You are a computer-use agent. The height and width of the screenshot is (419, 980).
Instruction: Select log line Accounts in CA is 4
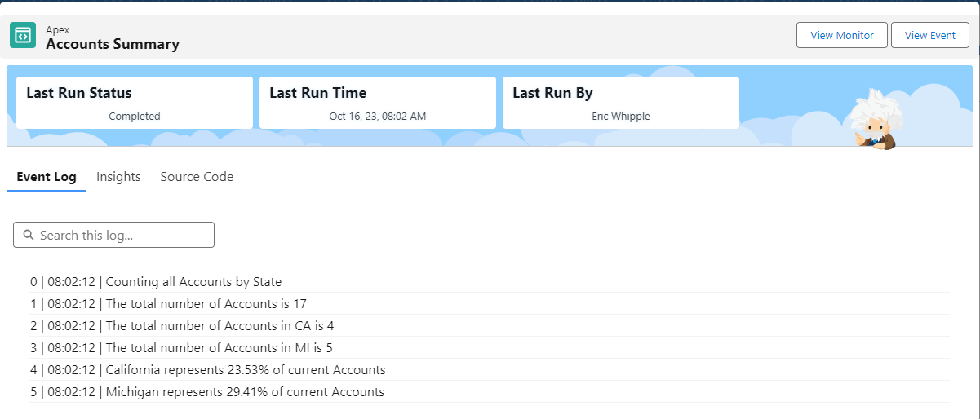coord(490,326)
